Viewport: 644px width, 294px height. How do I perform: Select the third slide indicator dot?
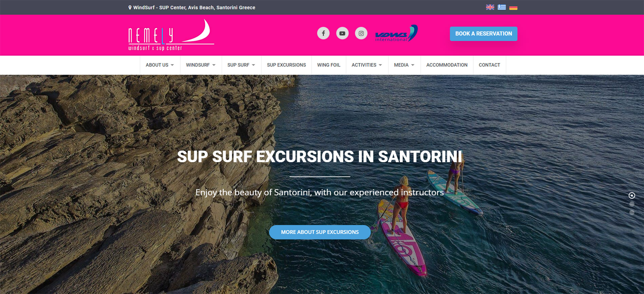point(632,212)
